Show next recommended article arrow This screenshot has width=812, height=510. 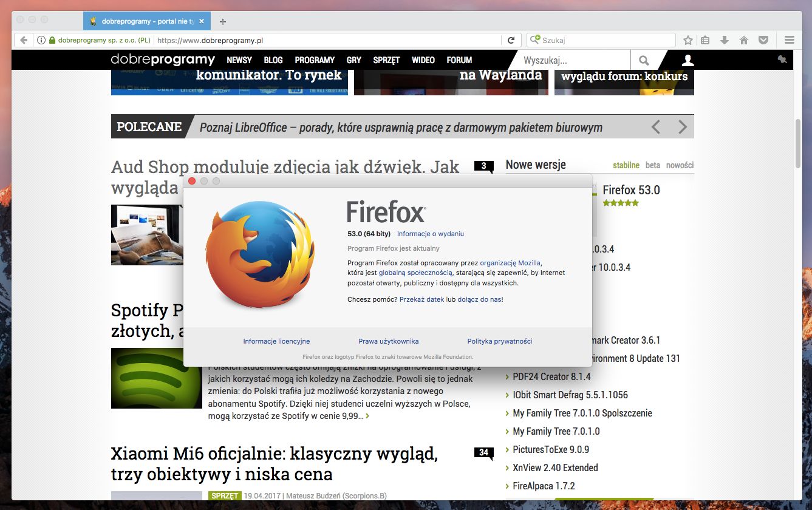pos(683,127)
